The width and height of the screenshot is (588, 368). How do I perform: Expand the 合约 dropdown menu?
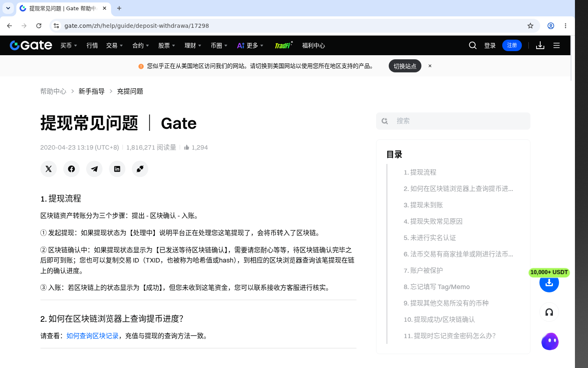pyautogui.click(x=141, y=45)
